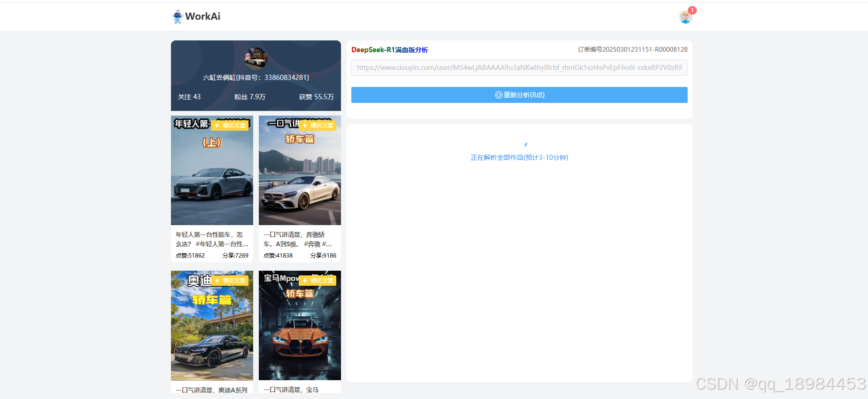Click the loading spinner above the status text
This screenshot has width=868, height=399.
point(526,144)
